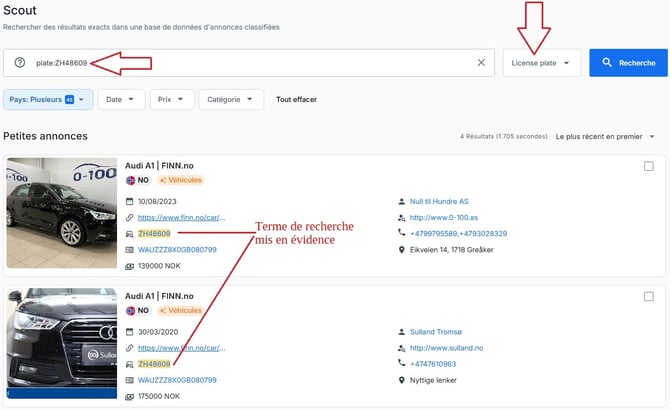Open the Pays: Plusieurs filter dropdown

pyautogui.click(x=48, y=100)
